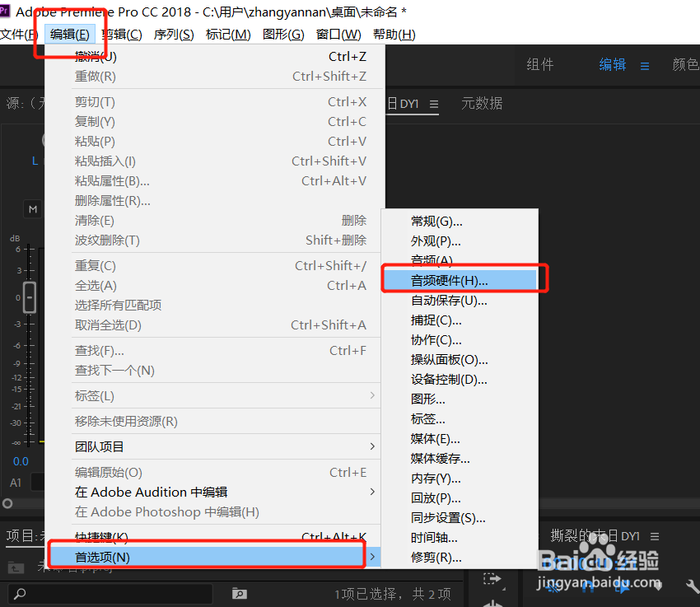The image size is (700, 607).
Task: Open 常规(G)... preferences
Action: (x=460, y=222)
